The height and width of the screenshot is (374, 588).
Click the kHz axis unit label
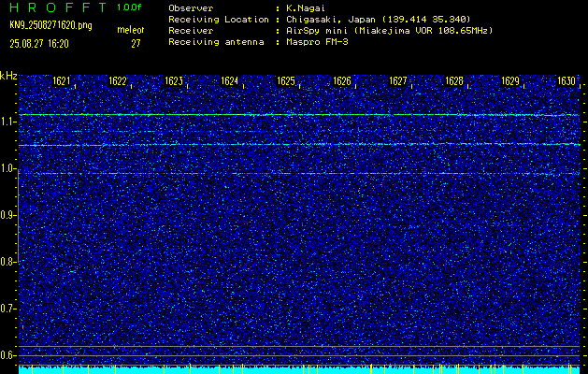coord(8,76)
